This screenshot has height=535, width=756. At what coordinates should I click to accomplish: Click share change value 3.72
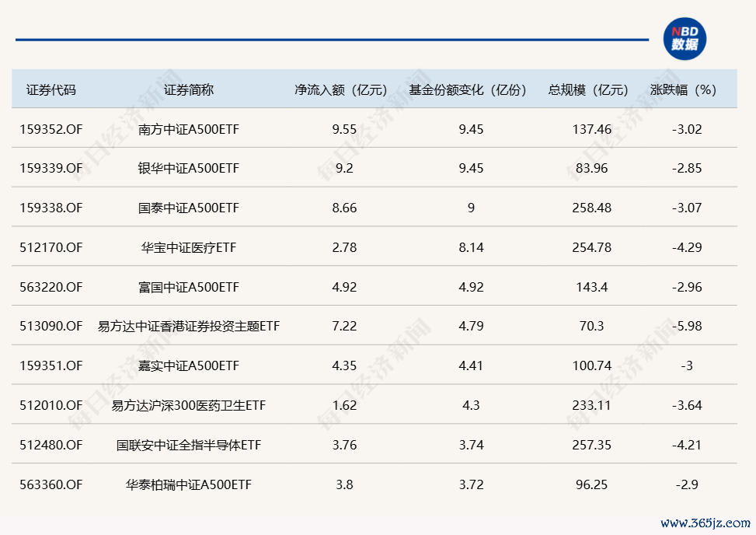click(x=471, y=484)
